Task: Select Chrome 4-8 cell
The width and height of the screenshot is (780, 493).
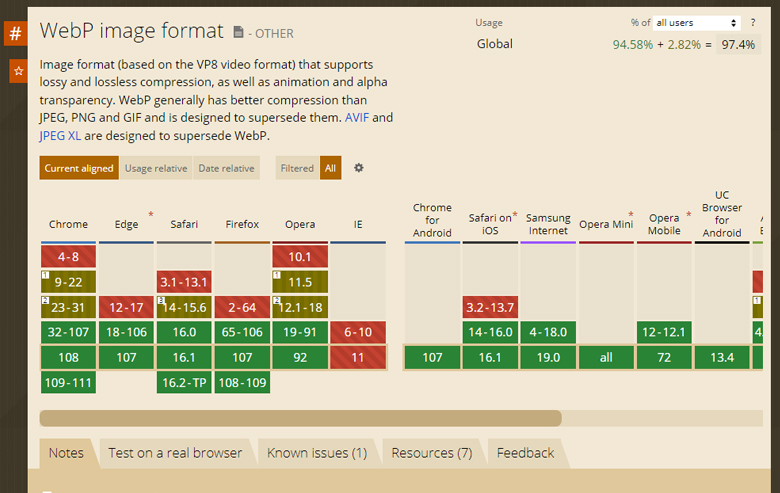Action: click(x=68, y=257)
